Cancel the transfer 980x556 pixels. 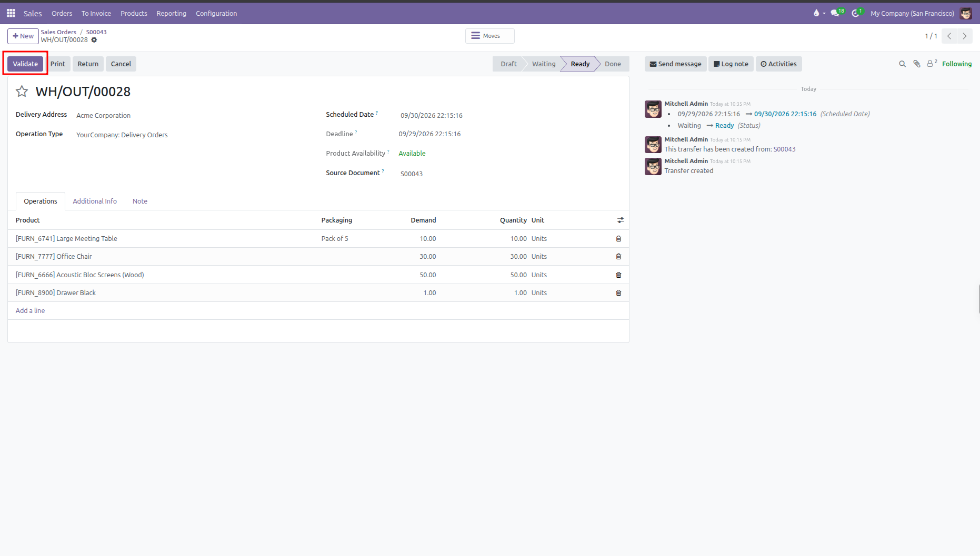(121, 64)
